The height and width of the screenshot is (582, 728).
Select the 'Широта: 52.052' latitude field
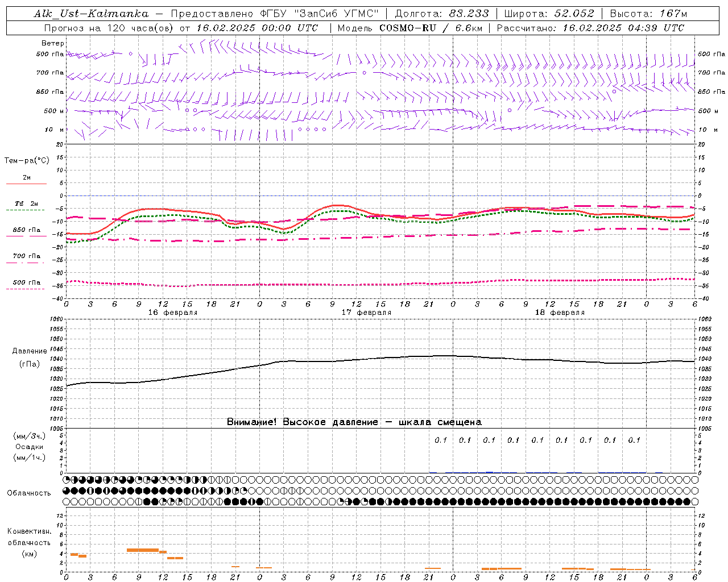pyautogui.click(x=549, y=14)
